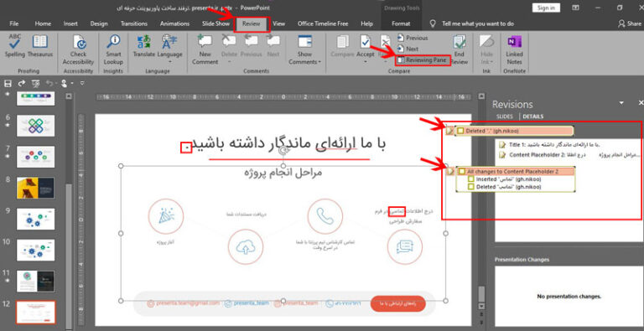Add a New Comment

[x=205, y=49]
